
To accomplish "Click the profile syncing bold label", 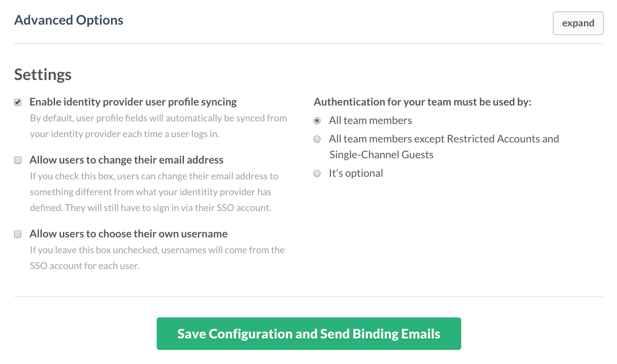I will point(133,102).
